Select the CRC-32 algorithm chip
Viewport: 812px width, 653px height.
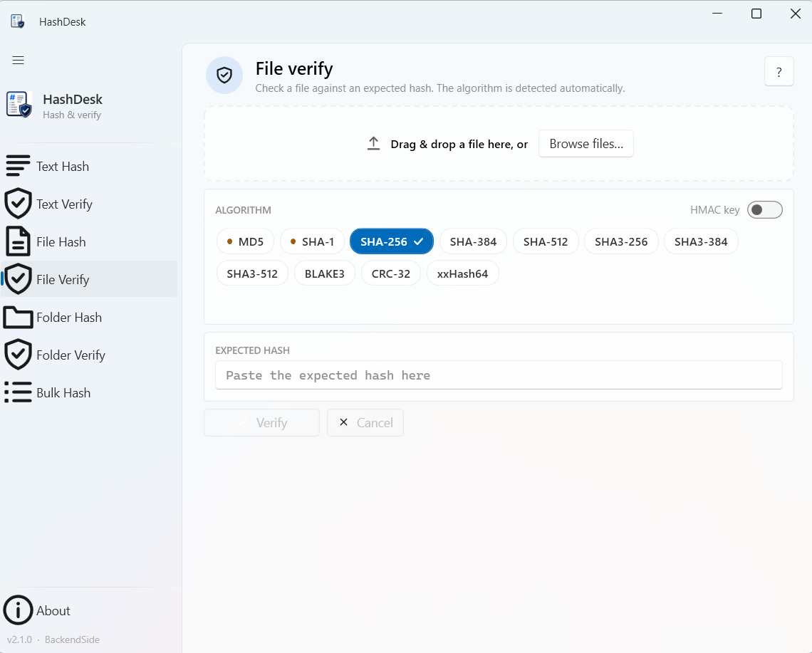[x=390, y=273]
